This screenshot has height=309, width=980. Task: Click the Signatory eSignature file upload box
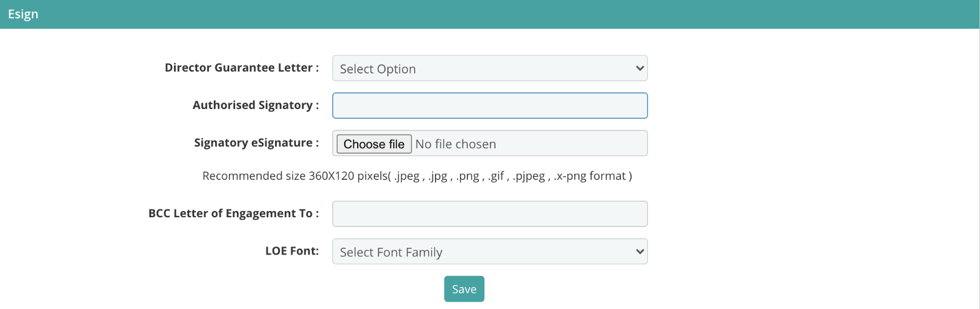click(x=489, y=143)
